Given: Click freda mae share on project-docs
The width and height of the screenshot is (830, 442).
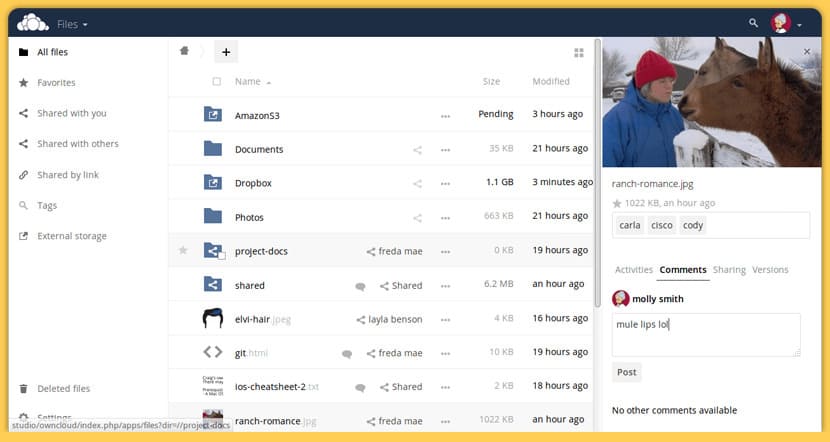Looking at the screenshot, I should (x=394, y=251).
